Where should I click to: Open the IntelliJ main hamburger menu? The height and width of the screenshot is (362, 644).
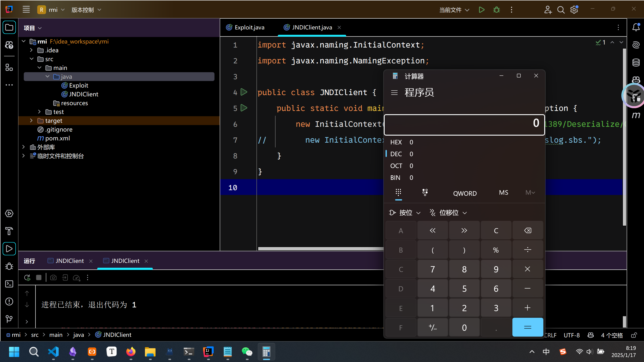pyautogui.click(x=26, y=10)
